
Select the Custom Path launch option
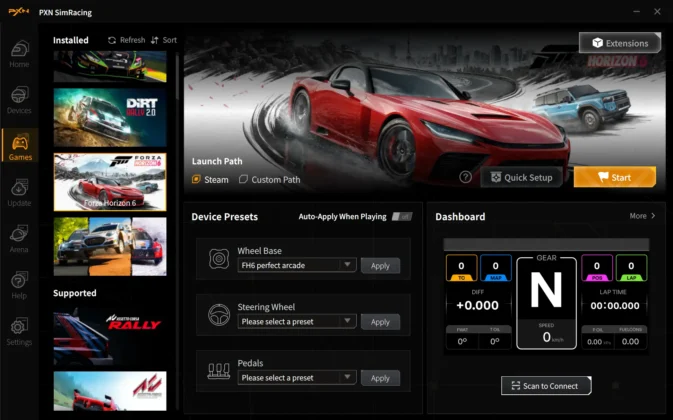click(x=270, y=179)
